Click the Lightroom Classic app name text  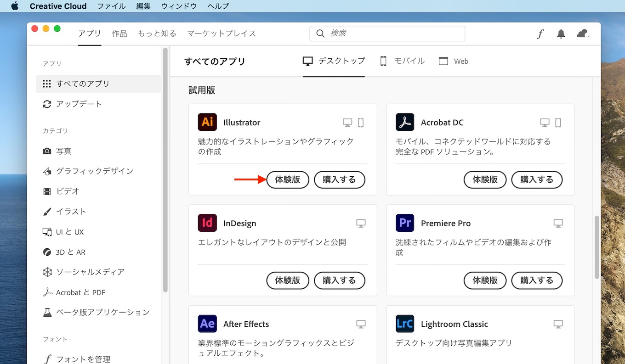click(x=455, y=324)
